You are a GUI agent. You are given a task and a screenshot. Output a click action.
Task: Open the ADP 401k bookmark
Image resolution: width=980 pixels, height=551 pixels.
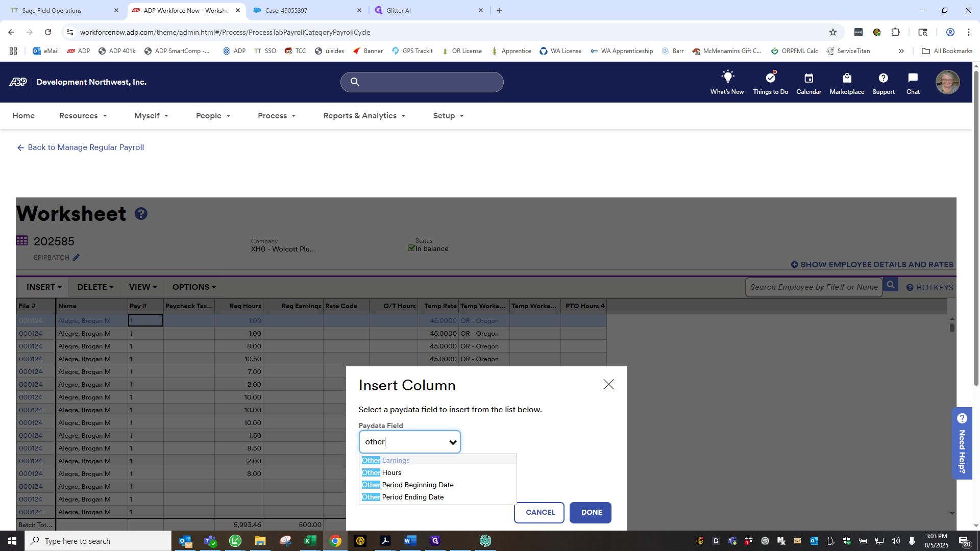coord(117,51)
